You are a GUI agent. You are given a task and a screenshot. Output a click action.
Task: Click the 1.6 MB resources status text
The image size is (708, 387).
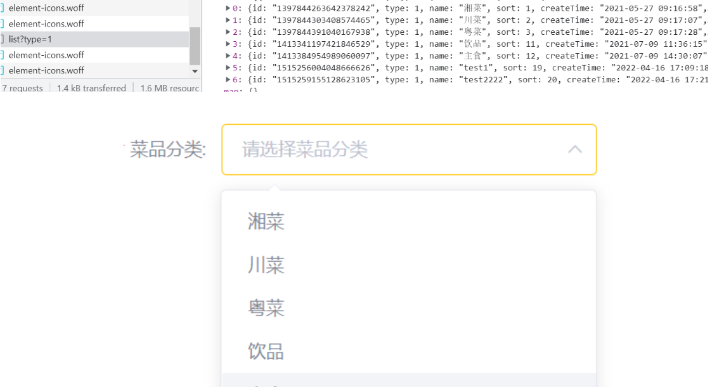pos(170,88)
